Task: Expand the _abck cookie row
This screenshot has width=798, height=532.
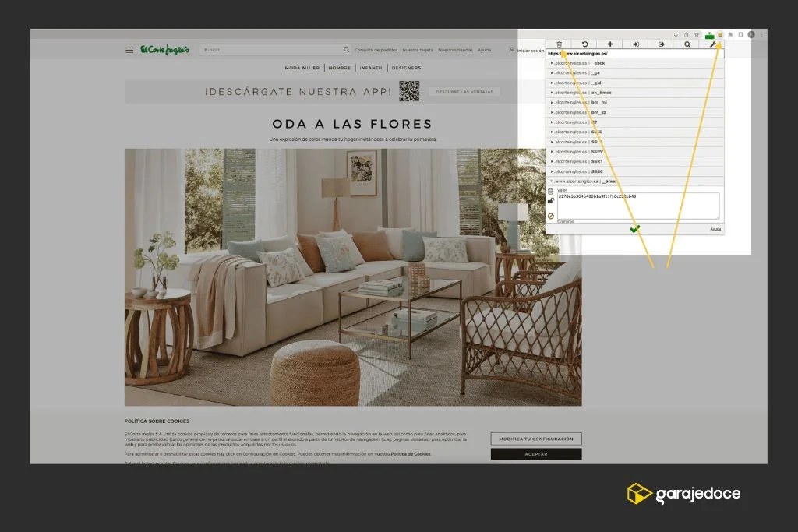Action: (x=635, y=63)
